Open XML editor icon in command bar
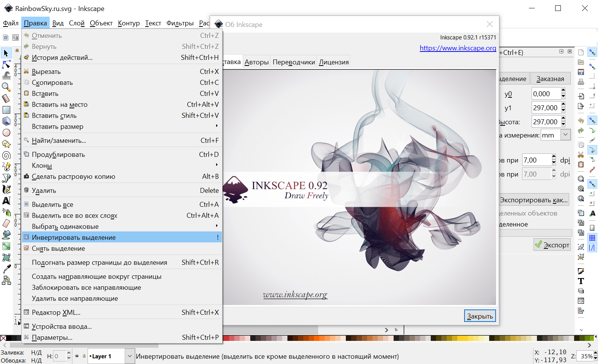The height and width of the screenshot is (364, 598). pyautogui.click(x=581, y=301)
